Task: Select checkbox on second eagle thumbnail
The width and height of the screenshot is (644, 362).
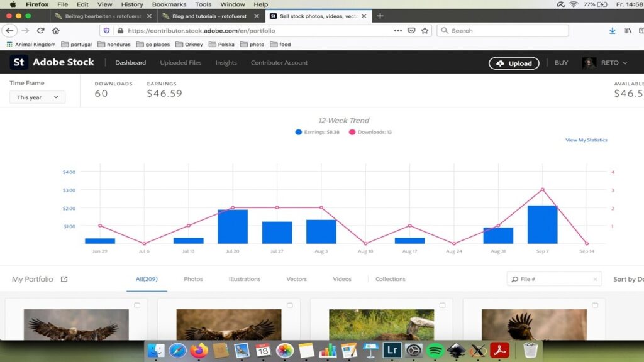Action: point(290,305)
